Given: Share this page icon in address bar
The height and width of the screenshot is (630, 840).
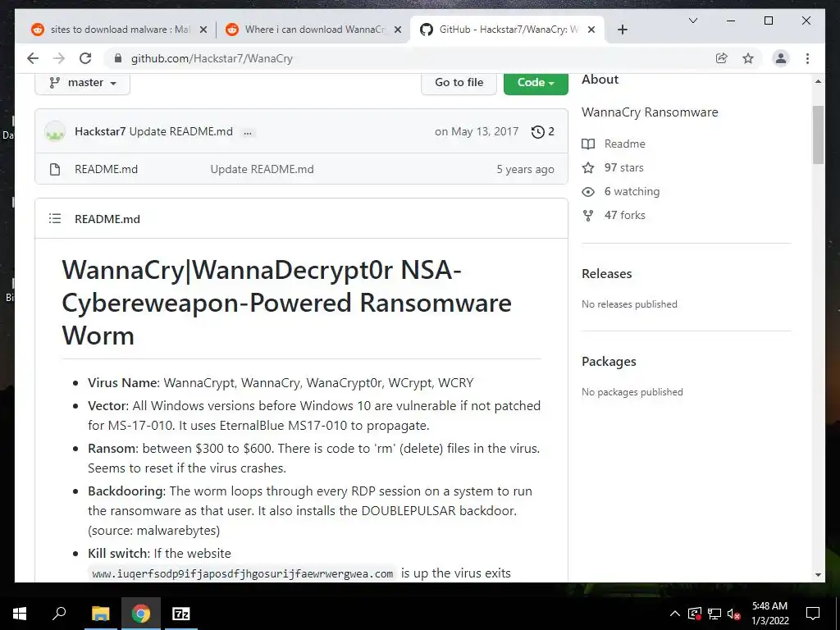Looking at the screenshot, I should click(x=722, y=58).
